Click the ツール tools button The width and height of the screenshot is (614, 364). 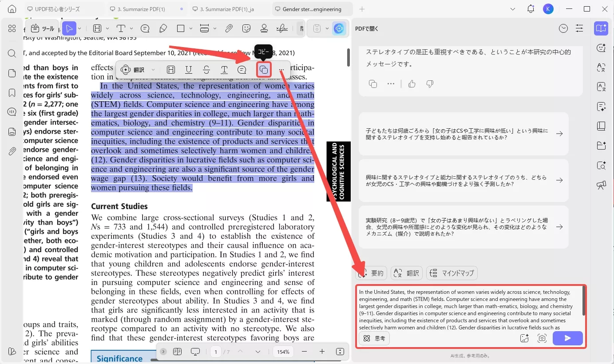(x=42, y=29)
